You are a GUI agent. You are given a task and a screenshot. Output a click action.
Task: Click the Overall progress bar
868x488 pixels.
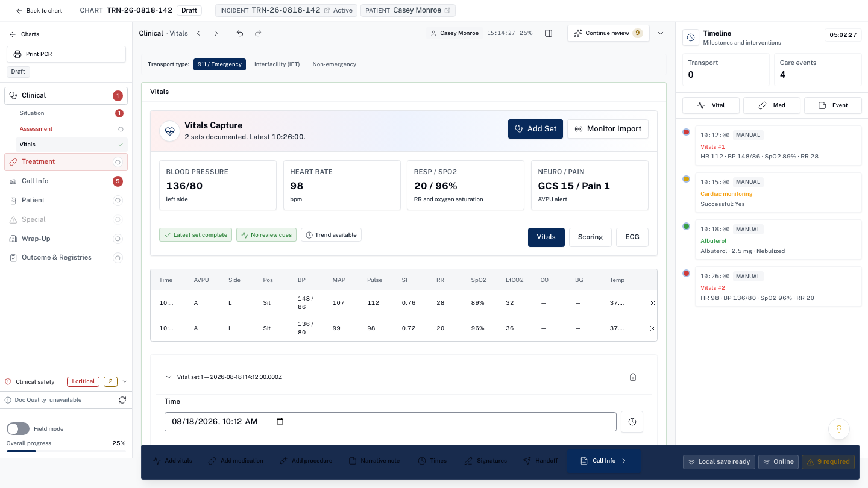tap(66, 451)
